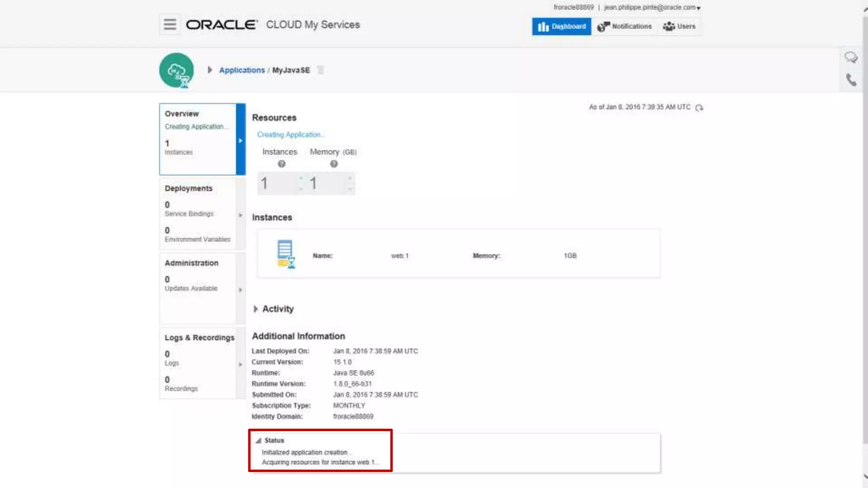Screen dimensions: 868x488
Task: Open Notifications
Action: [624, 26]
